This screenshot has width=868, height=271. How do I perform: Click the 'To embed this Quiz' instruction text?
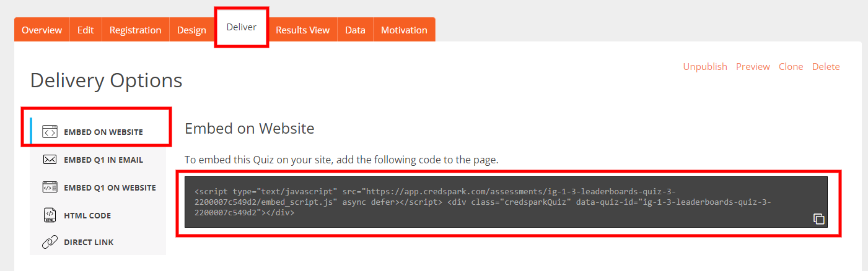341,160
